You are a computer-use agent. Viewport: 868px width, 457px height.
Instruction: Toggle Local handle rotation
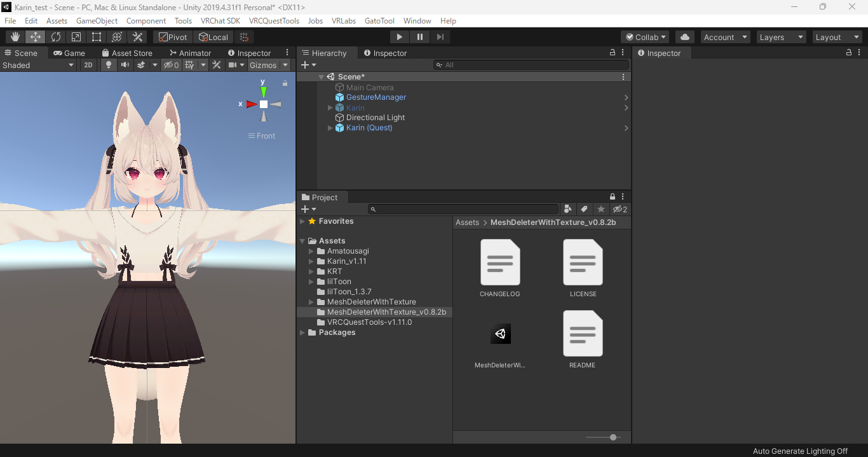click(x=212, y=38)
